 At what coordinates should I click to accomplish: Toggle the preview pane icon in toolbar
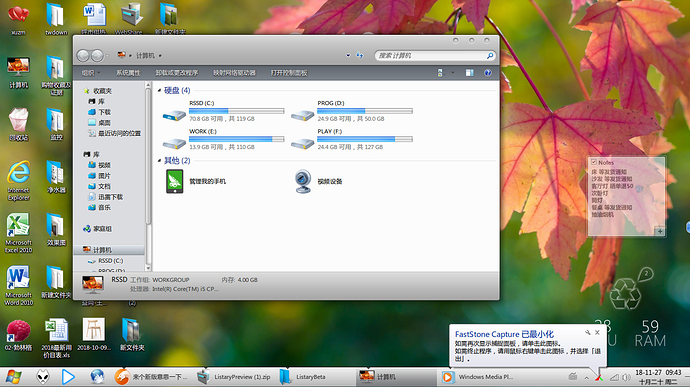coord(470,73)
